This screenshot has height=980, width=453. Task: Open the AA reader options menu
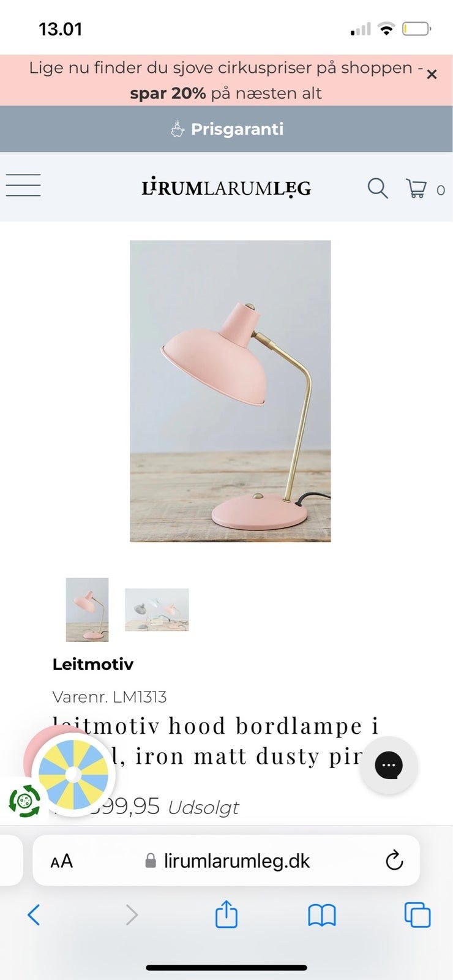tap(62, 861)
